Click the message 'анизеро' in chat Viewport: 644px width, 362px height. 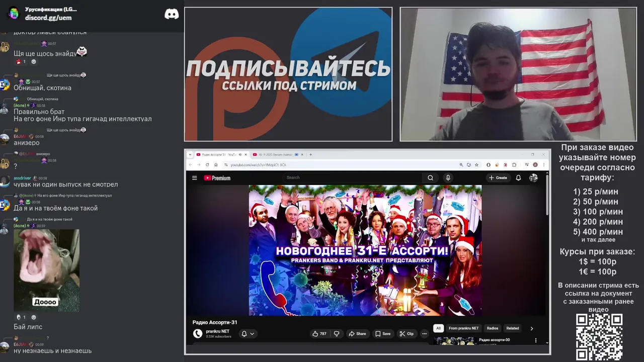coord(26,143)
